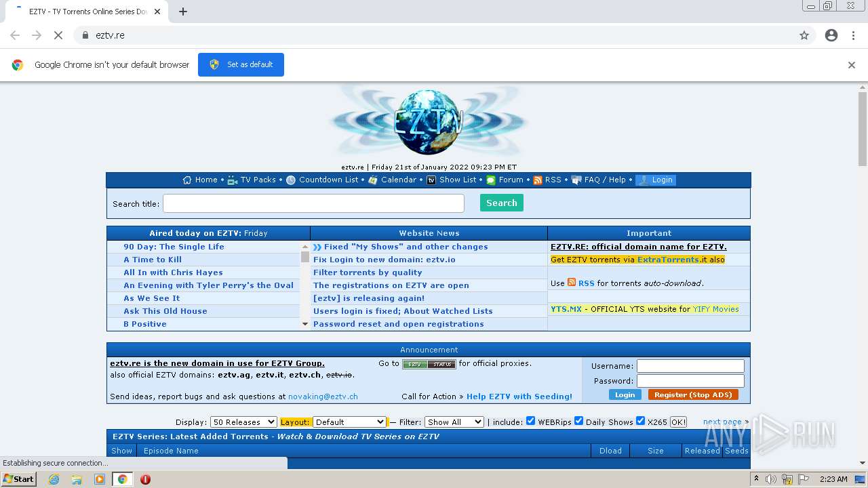The width and height of the screenshot is (868, 488).
Task: Click the Show List TV icon
Action: click(431, 180)
